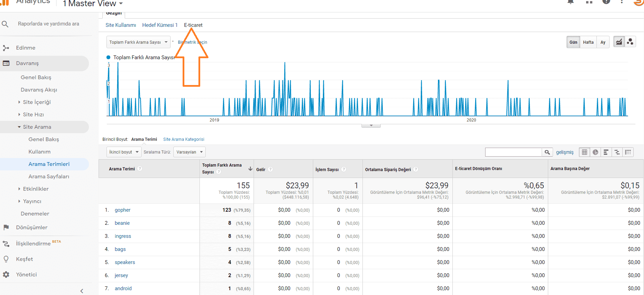Open the İkincil boyut dropdown
644x295 pixels.
124,152
